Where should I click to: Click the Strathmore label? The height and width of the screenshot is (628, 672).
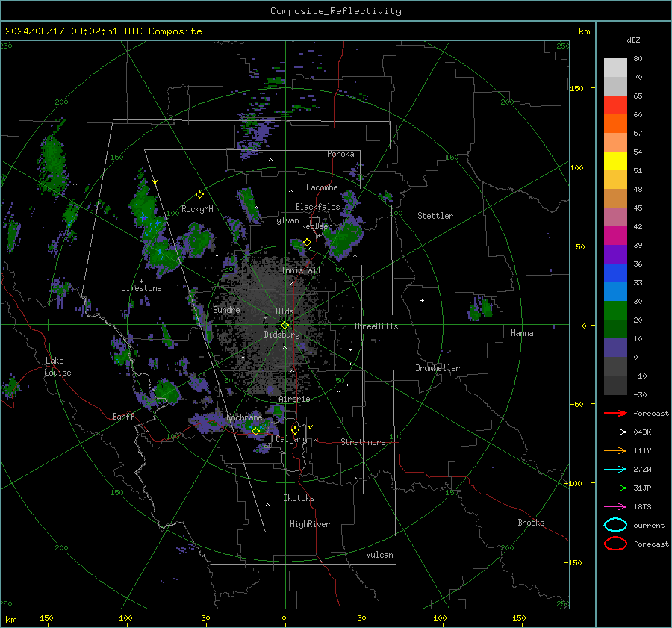[x=363, y=442]
